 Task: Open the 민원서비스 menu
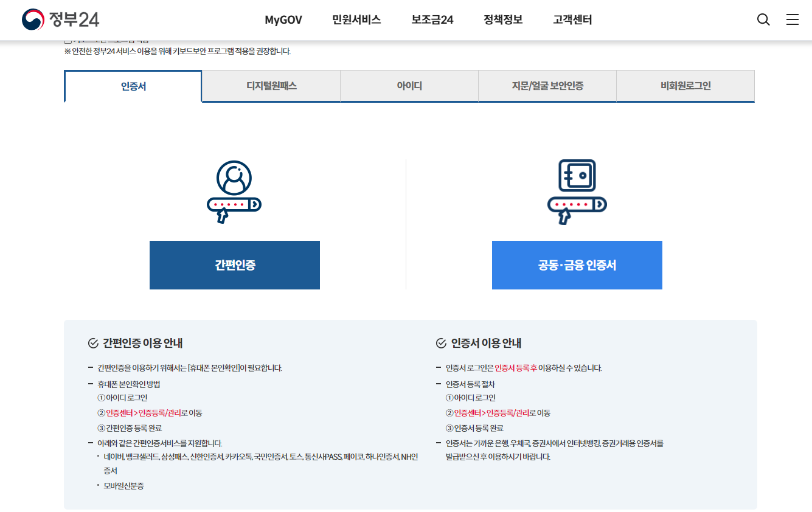356,19
